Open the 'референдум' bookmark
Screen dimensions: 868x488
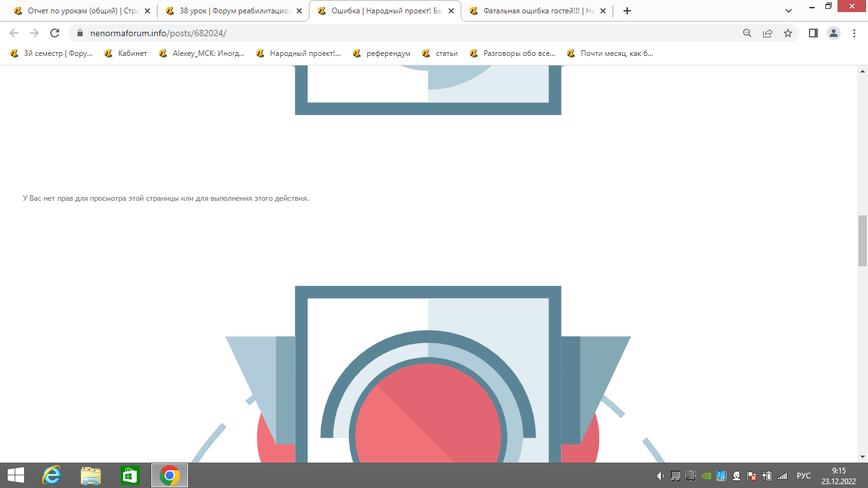click(x=381, y=53)
